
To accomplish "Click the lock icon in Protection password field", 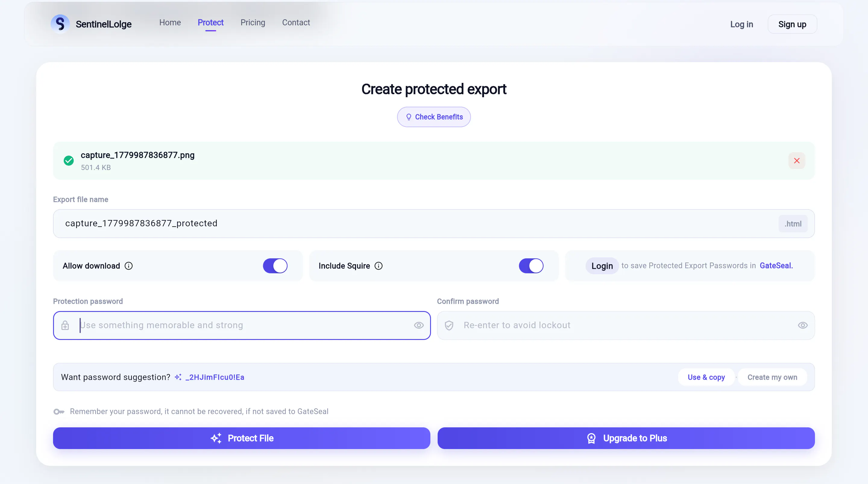I will point(65,325).
